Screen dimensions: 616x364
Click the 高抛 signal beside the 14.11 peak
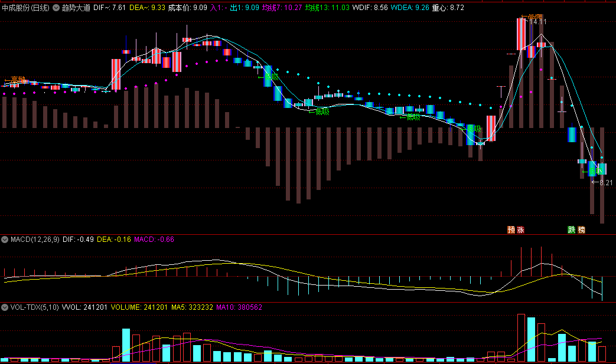coord(532,17)
